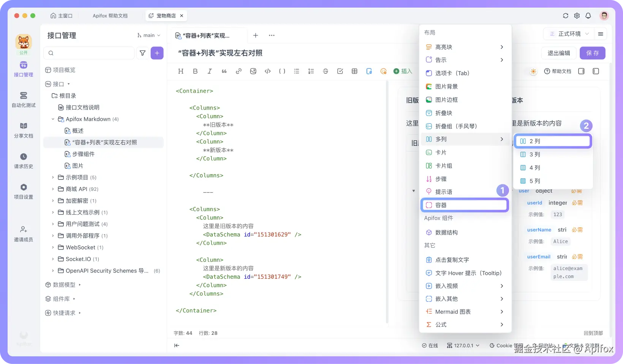Click the heading (H) formatting icon
Screen dimensions: 623x364
tap(181, 71)
